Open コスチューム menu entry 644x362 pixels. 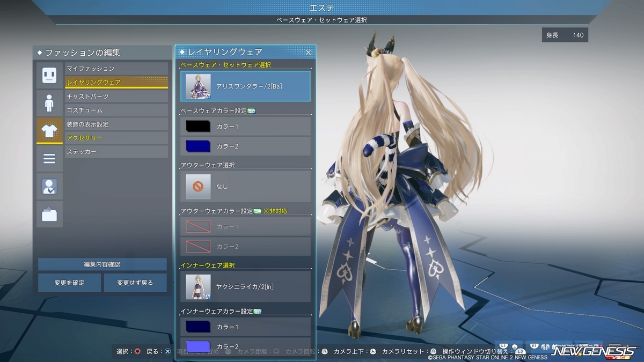[x=116, y=110]
